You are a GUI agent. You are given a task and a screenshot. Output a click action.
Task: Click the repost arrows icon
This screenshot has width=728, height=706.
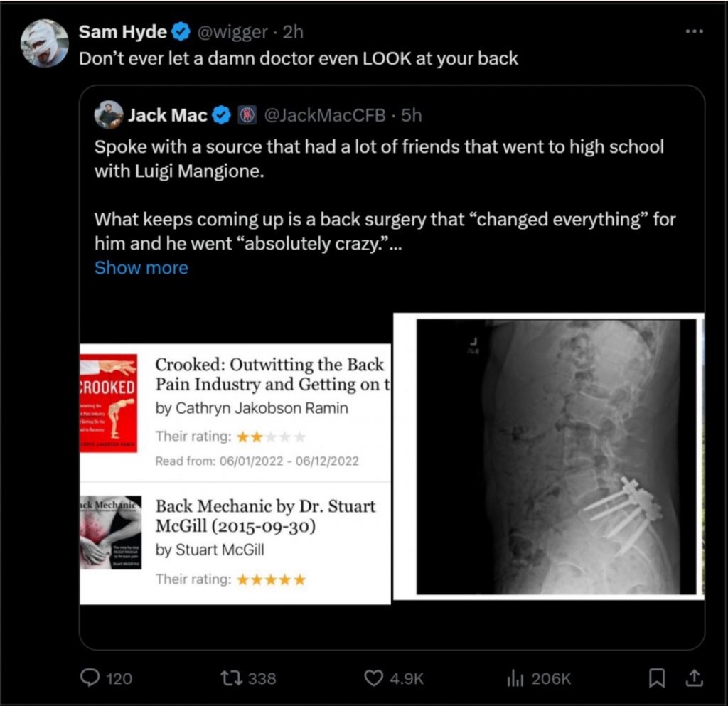tap(232, 678)
